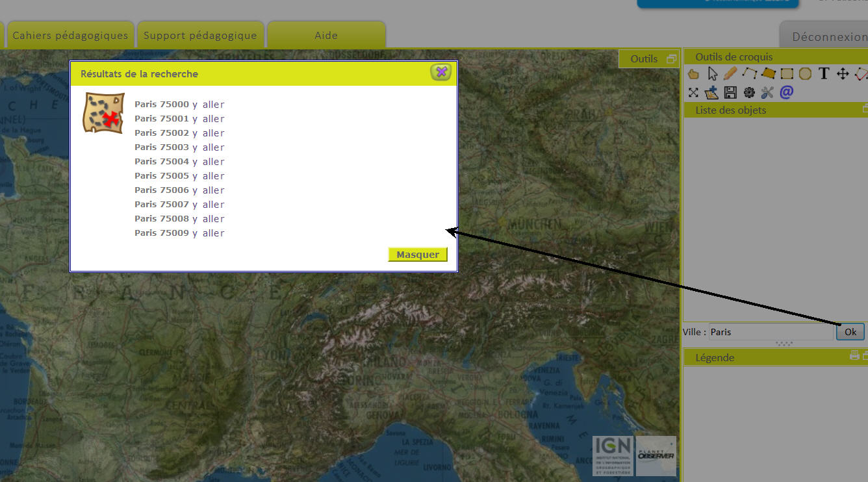Activate the text T tool
The image size is (868, 482).
coord(824,73)
